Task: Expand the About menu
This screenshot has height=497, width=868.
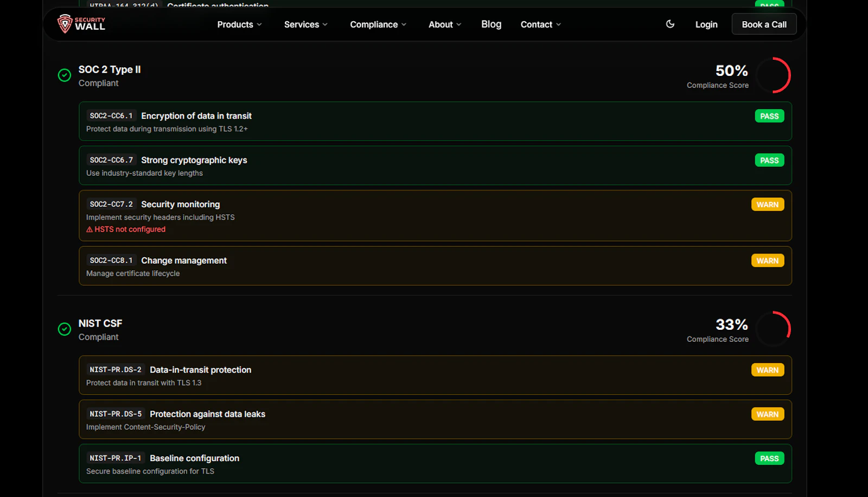Action: coord(445,24)
